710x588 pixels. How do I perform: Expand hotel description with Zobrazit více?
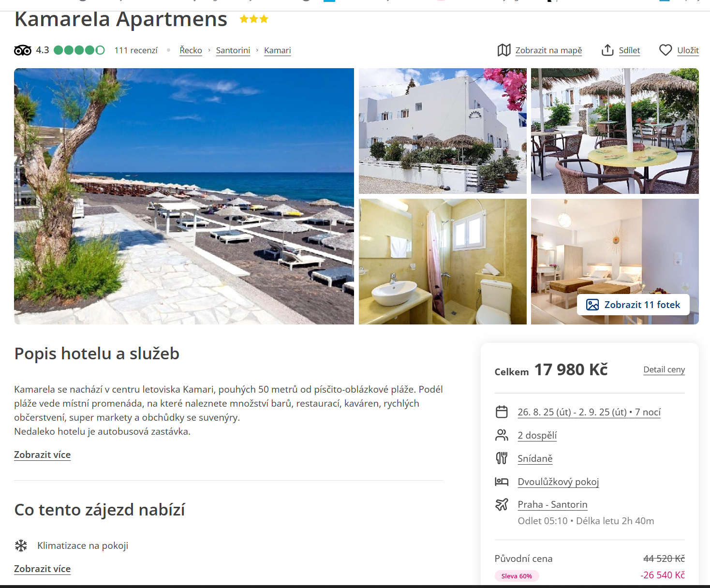(43, 455)
